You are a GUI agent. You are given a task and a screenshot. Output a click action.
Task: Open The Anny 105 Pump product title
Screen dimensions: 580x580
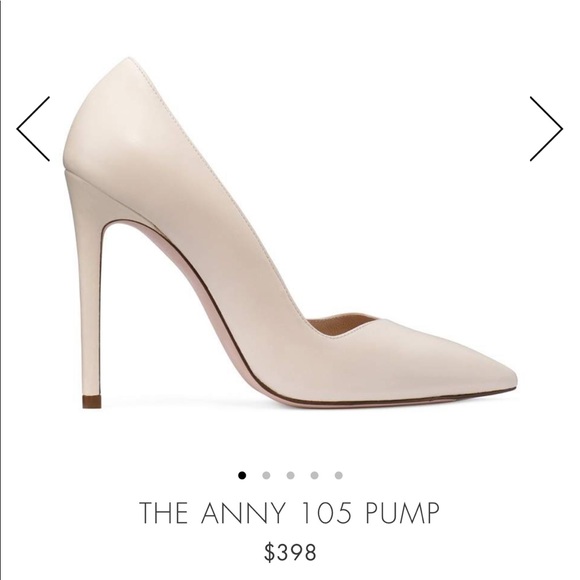click(290, 513)
